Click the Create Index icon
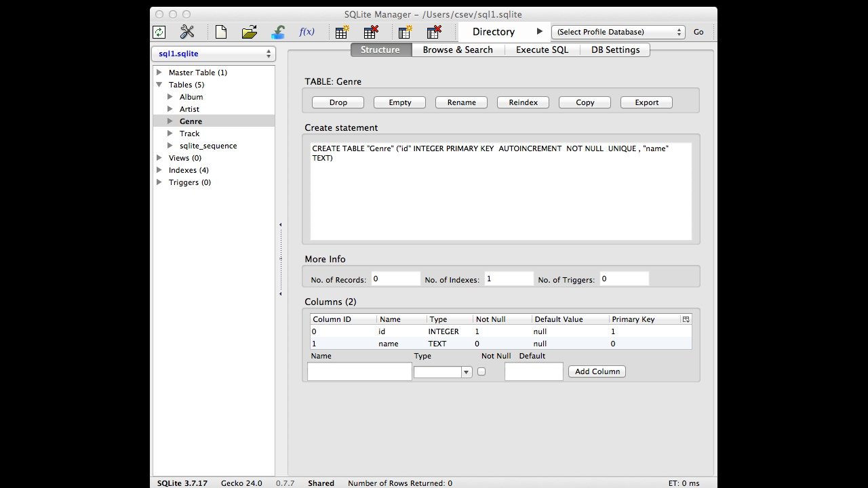The image size is (868, 488). point(406,32)
